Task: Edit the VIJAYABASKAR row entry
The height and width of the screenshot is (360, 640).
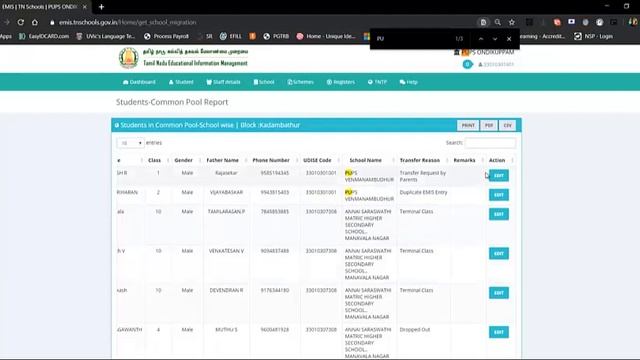Action: click(499, 195)
